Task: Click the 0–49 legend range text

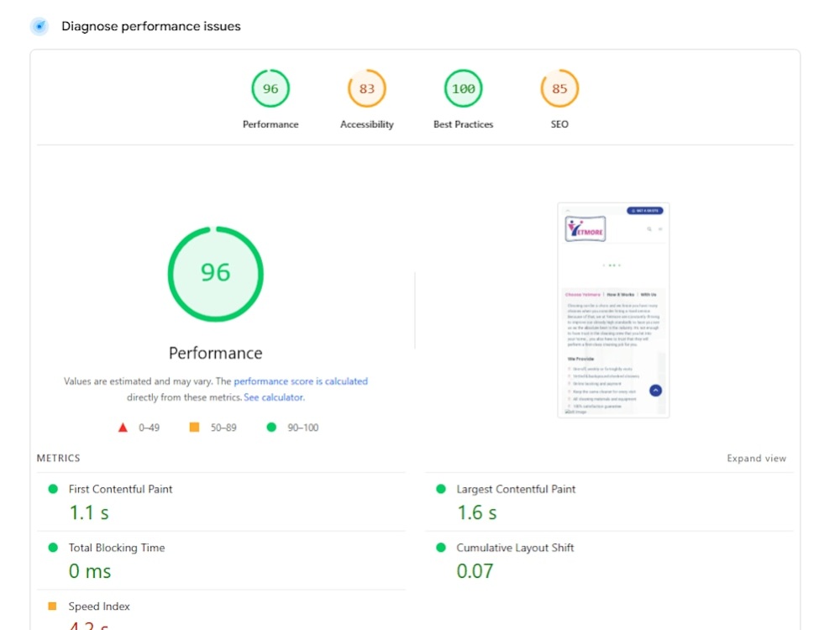Action: [x=149, y=428]
